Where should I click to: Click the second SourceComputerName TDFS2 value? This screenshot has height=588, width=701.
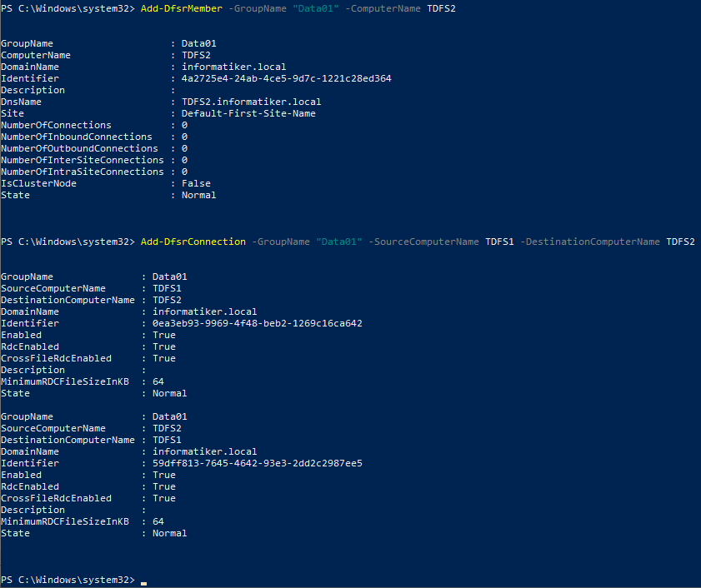tap(167, 428)
